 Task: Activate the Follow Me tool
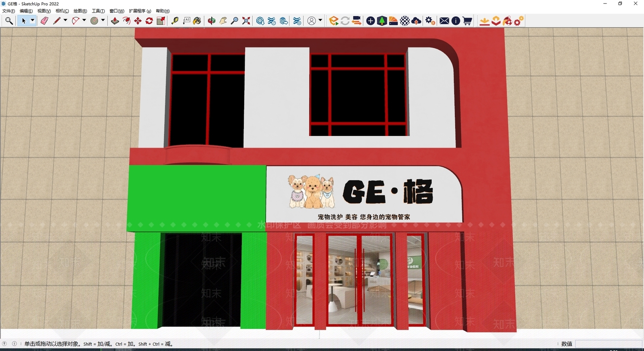[126, 21]
